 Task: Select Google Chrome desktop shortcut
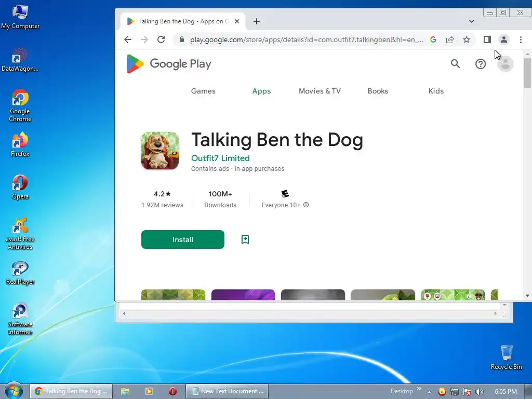tap(20, 105)
